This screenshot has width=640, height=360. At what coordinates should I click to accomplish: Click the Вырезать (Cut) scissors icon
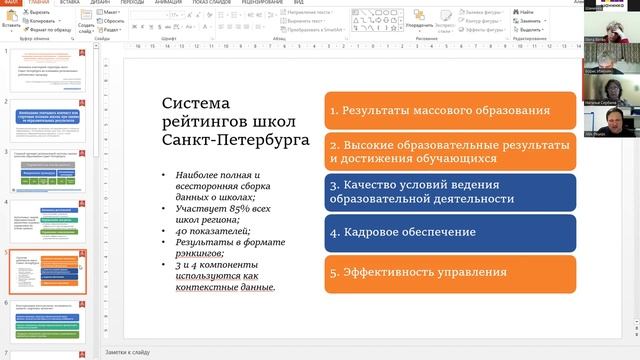coord(26,12)
